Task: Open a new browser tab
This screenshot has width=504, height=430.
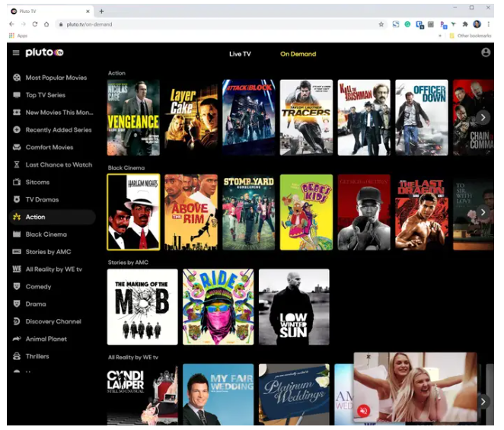Action: [101, 11]
